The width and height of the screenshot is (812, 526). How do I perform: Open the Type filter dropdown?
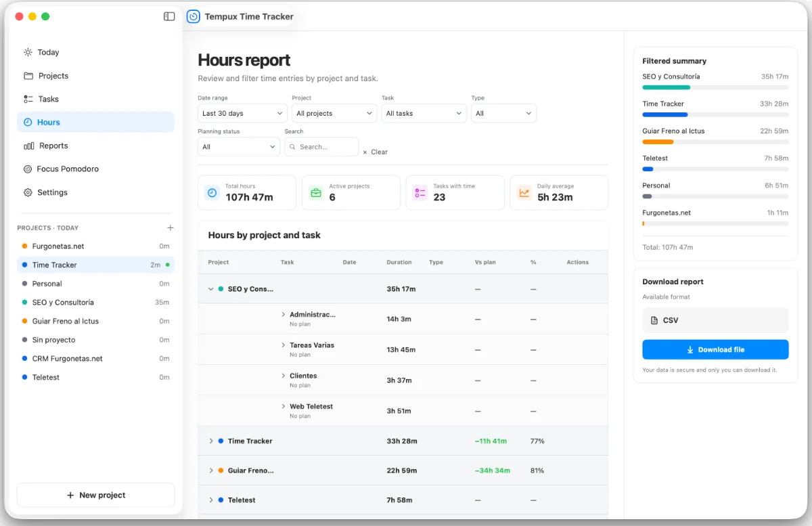click(503, 113)
